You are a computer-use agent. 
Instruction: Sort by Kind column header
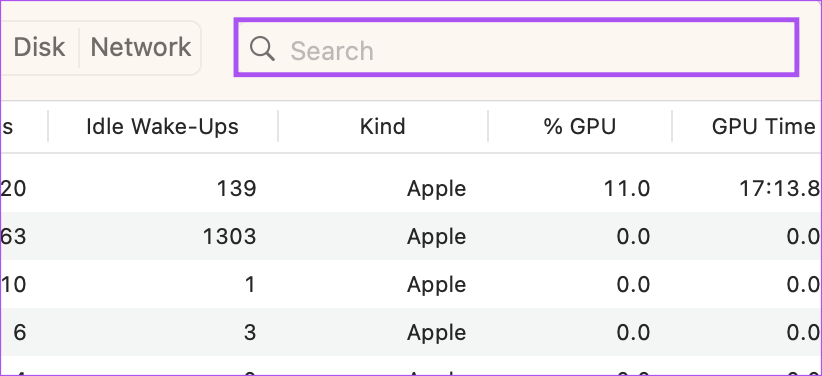pyautogui.click(x=383, y=126)
